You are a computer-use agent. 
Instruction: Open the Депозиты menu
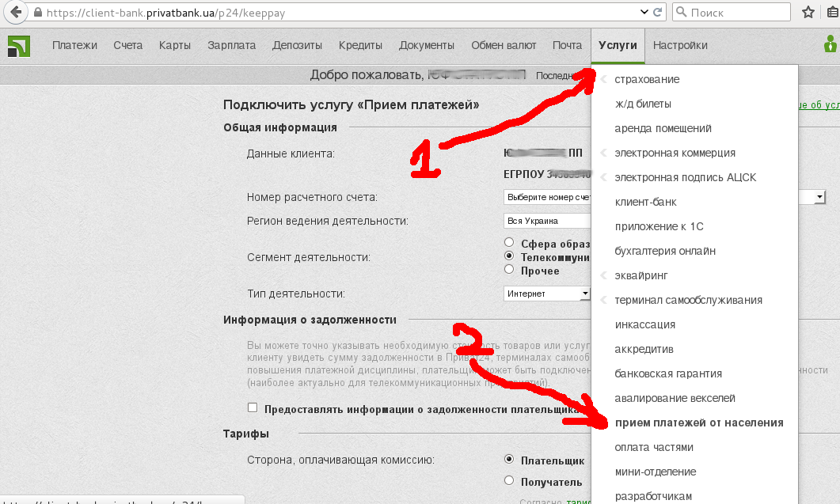point(297,46)
